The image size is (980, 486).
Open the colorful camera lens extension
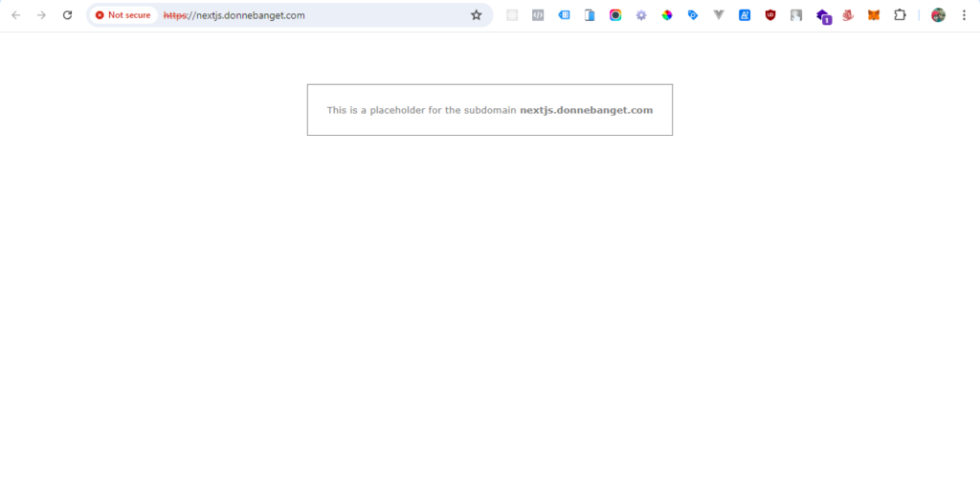pos(615,15)
